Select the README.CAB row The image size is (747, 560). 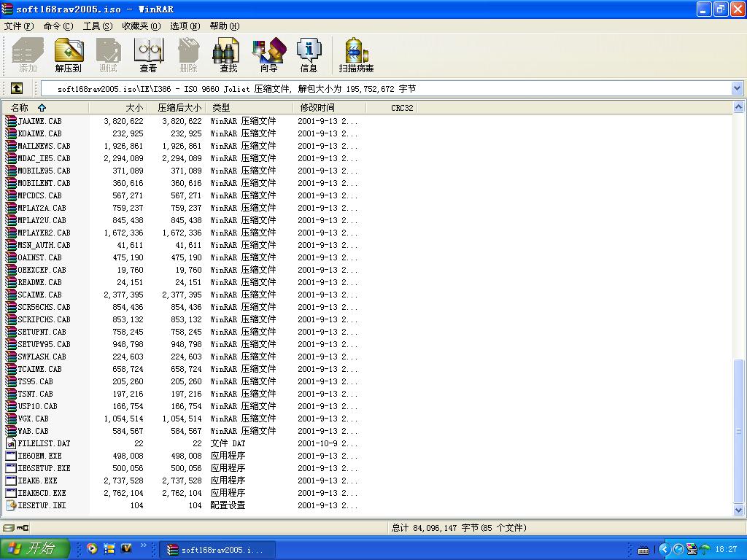(x=181, y=282)
